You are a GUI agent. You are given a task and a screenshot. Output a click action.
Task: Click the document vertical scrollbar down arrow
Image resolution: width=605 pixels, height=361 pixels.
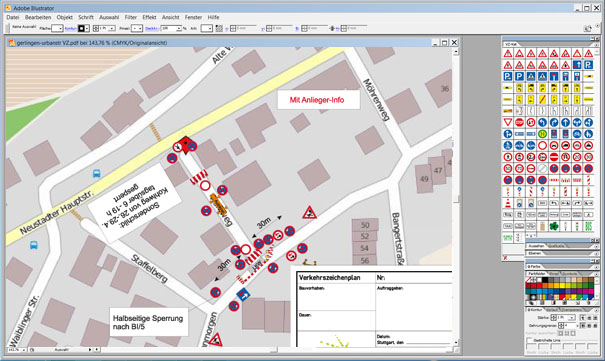[456, 342]
